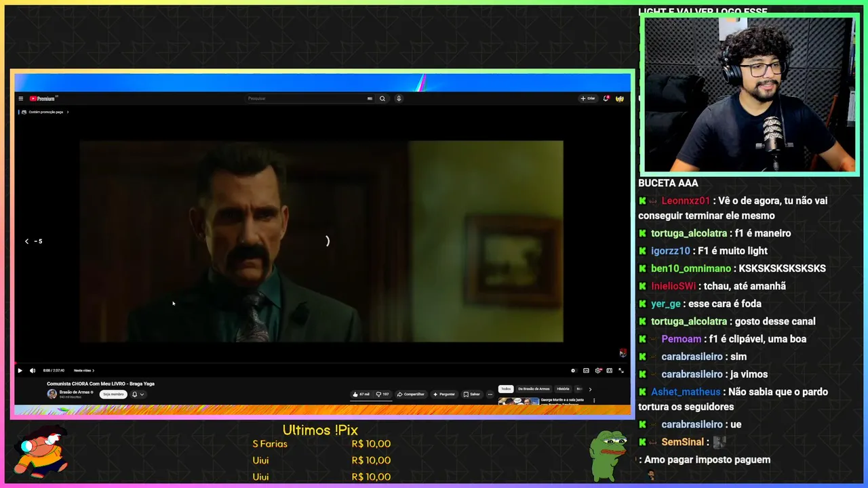Open player settings gear icon
The height and width of the screenshot is (488, 868).
pos(598,371)
